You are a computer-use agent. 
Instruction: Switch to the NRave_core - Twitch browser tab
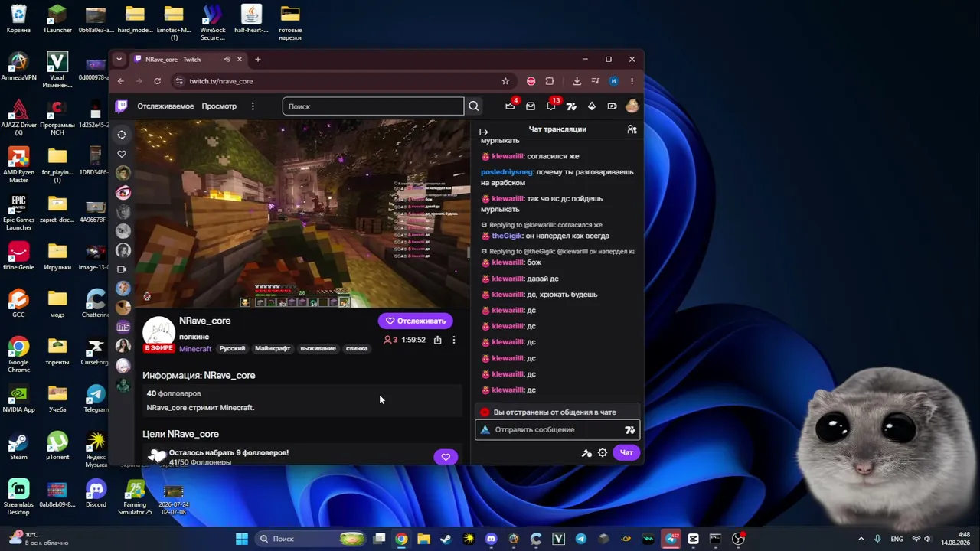tap(188, 59)
